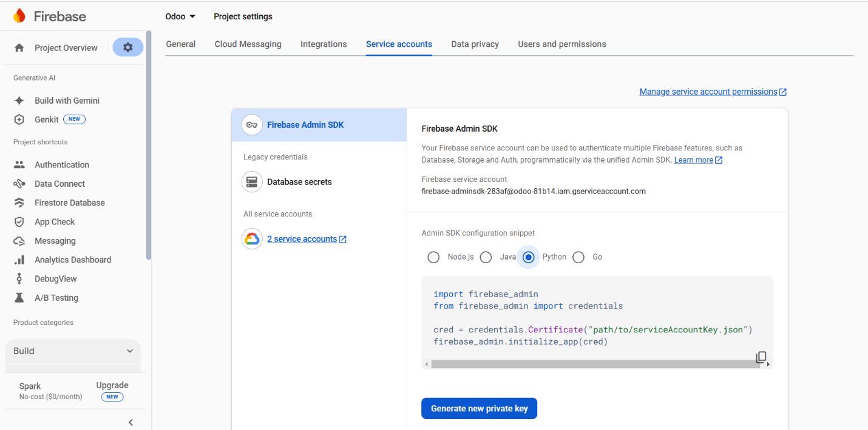Open Build with Gemini sparkle icon
This screenshot has height=430, width=868.
[19, 101]
